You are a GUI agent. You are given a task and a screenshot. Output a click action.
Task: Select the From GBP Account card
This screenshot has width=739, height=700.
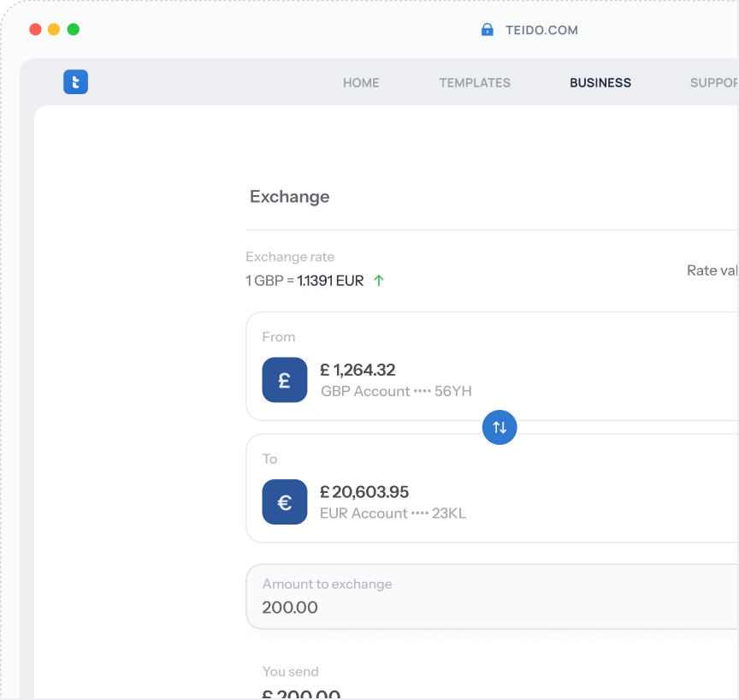tap(492, 366)
